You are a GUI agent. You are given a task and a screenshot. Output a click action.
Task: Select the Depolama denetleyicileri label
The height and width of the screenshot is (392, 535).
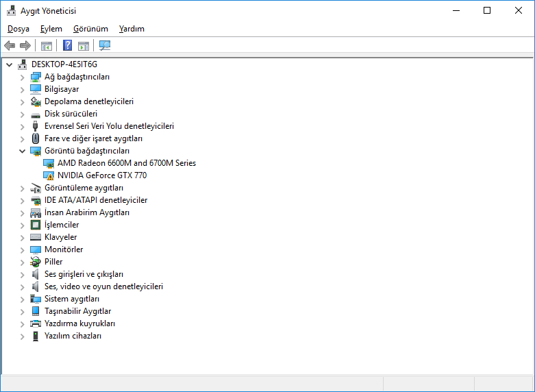pos(89,101)
